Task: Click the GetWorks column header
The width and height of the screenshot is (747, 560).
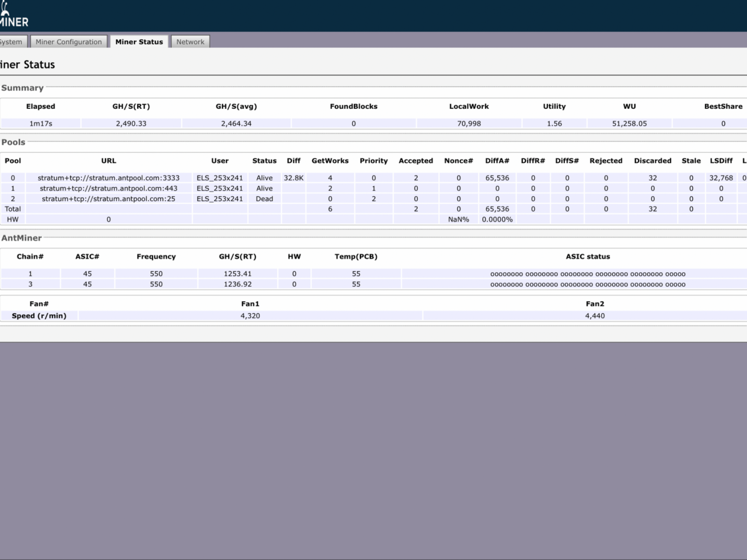Action: pyautogui.click(x=330, y=161)
